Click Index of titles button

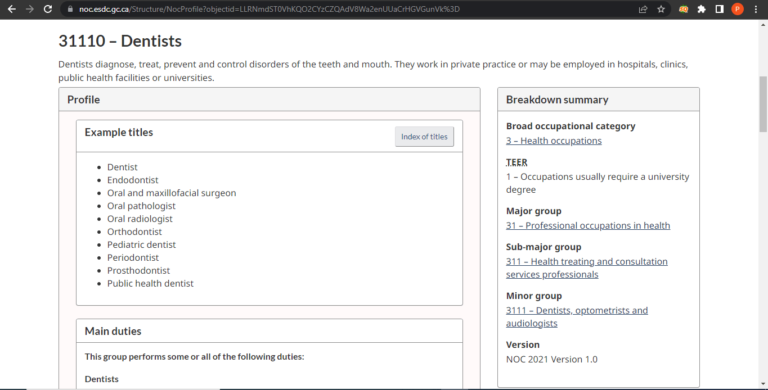pyautogui.click(x=424, y=137)
